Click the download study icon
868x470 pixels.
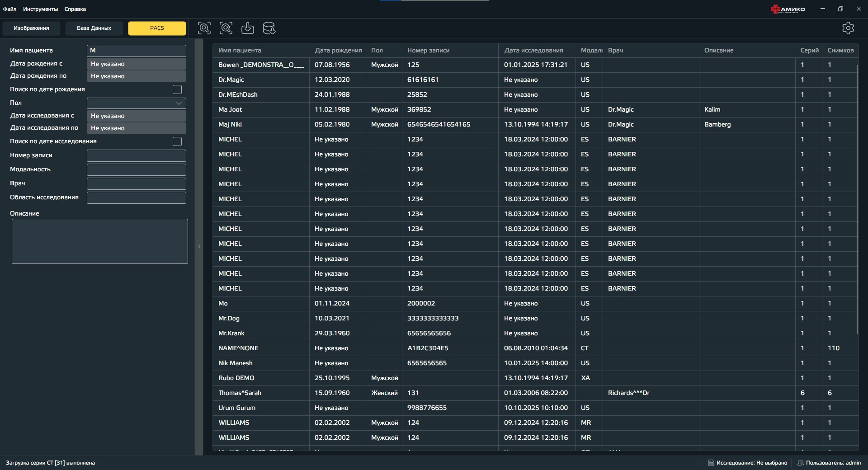tap(248, 28)
